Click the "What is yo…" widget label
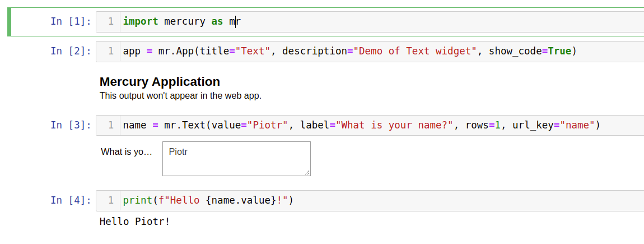 click(x=127, y=151)
